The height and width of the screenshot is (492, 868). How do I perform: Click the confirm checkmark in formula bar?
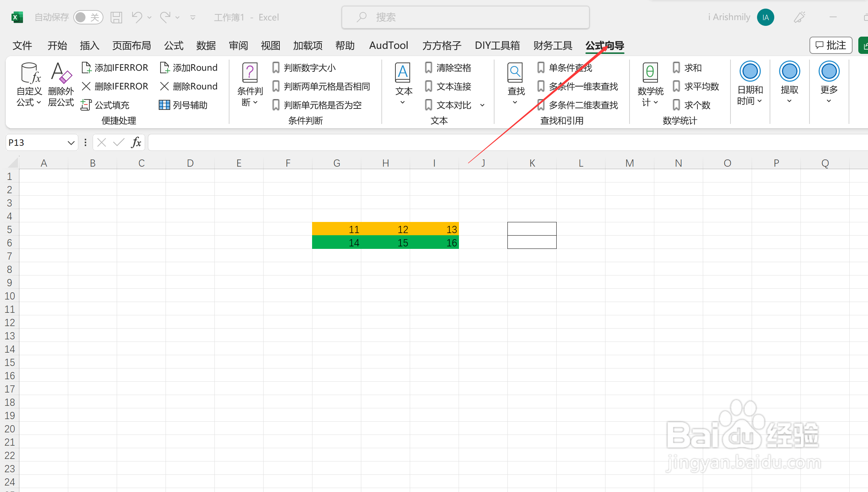point(119,143)
